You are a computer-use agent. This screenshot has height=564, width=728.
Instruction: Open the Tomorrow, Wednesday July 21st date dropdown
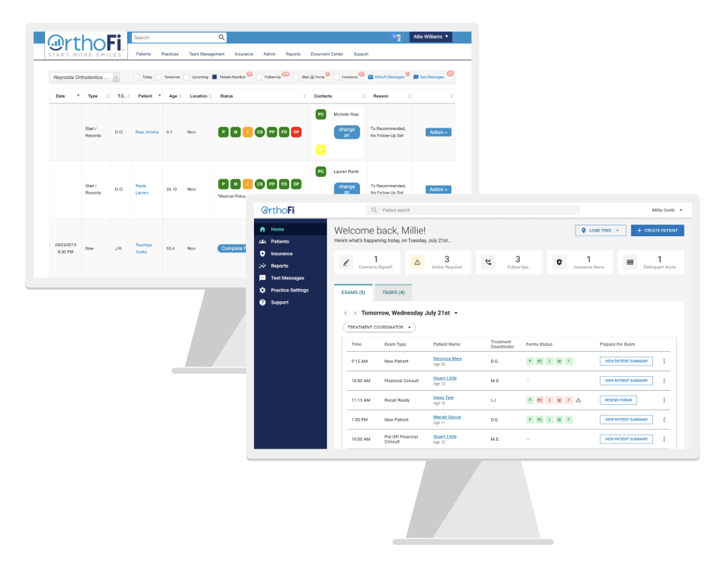410,313
